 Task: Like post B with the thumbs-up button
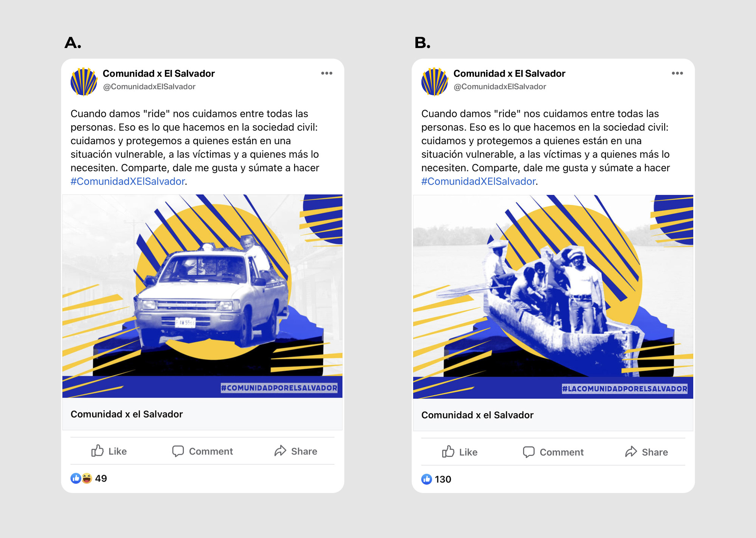(x=460, y=452)
